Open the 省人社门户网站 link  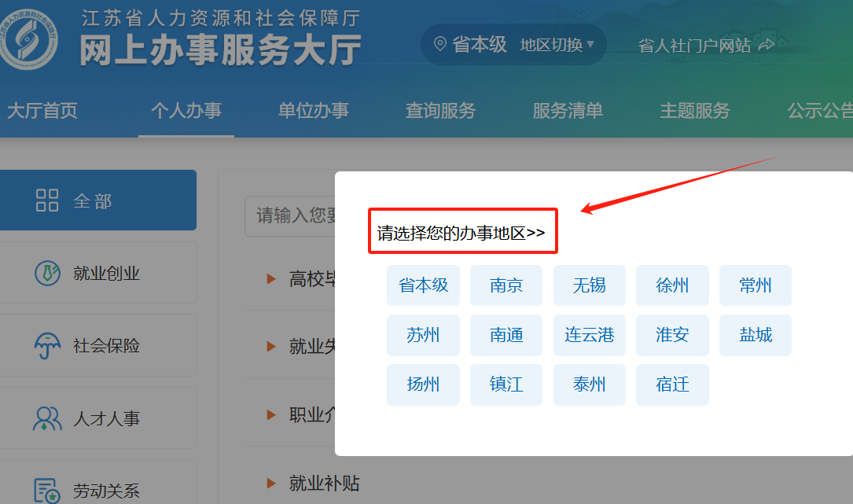(694, 46)
